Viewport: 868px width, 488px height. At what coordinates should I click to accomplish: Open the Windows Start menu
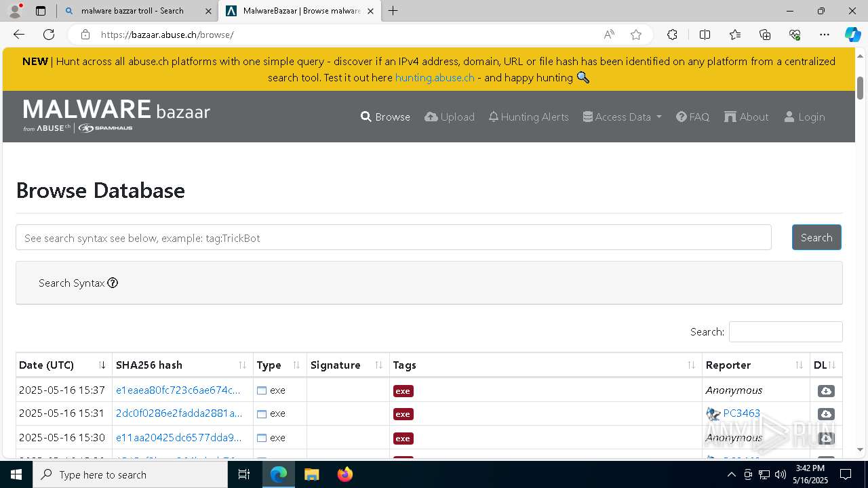click(16, 474)
